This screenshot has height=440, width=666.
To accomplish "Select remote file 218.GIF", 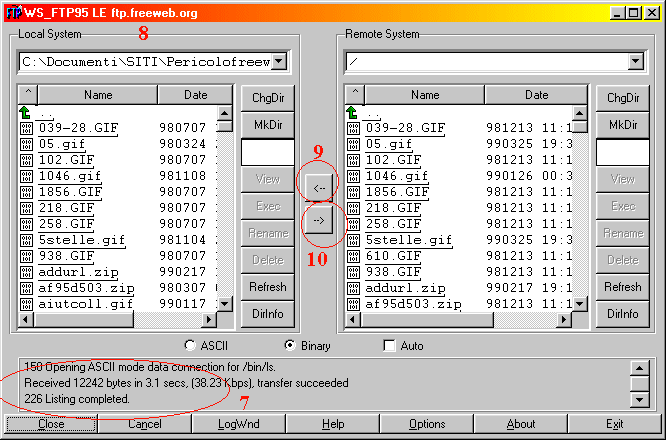I will click(x=393, y=208).
